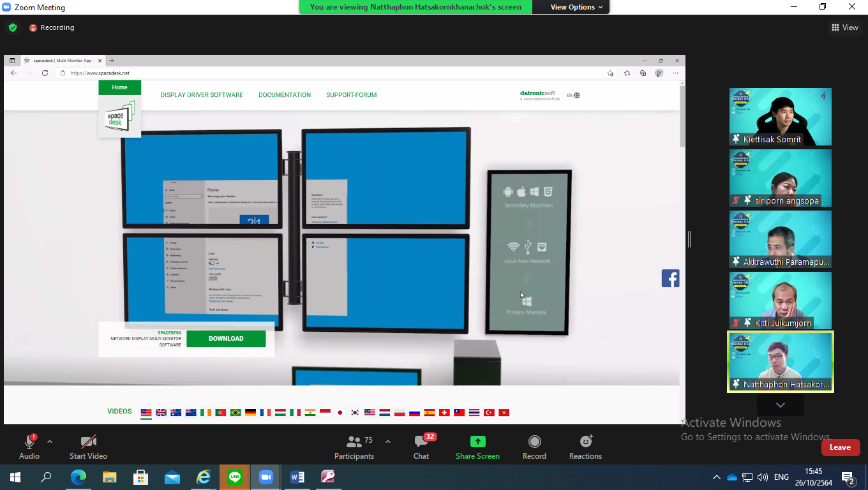
Task: Expand audio options caret next to Audio
Action: (50, 442)
